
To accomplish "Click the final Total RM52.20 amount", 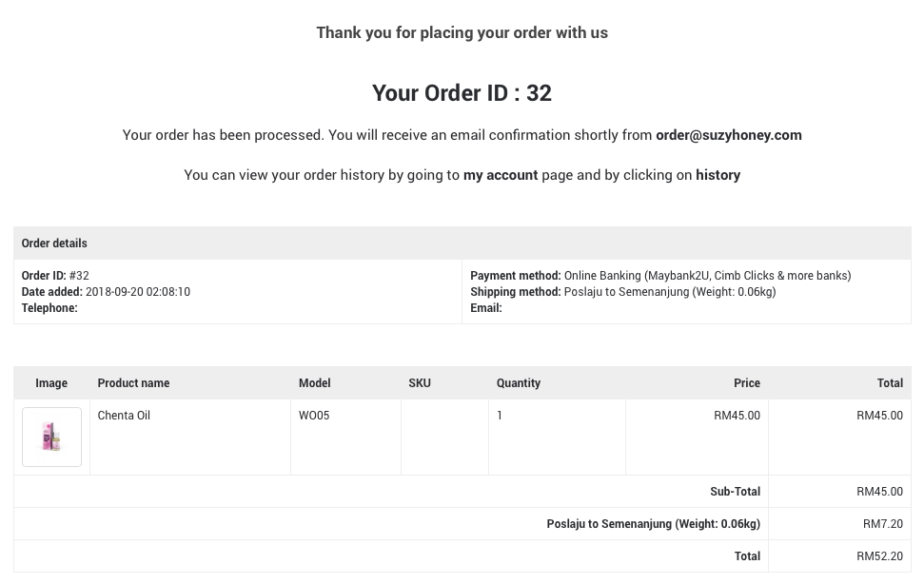I will 879,556.
